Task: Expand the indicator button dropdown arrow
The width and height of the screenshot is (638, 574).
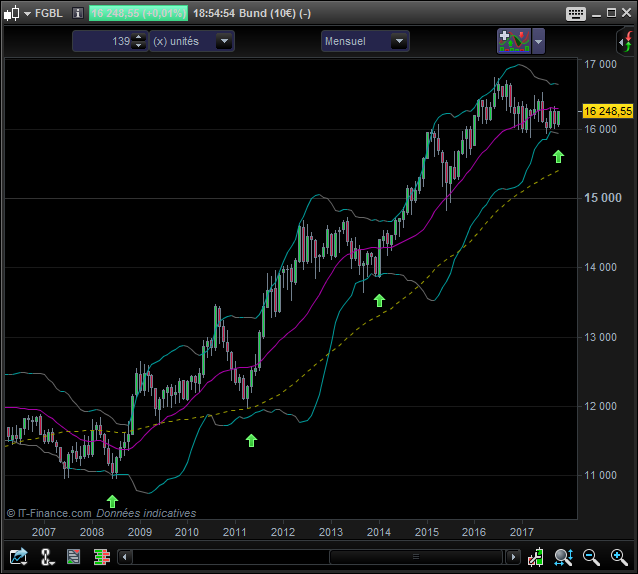Action: (x=539, y=41)
